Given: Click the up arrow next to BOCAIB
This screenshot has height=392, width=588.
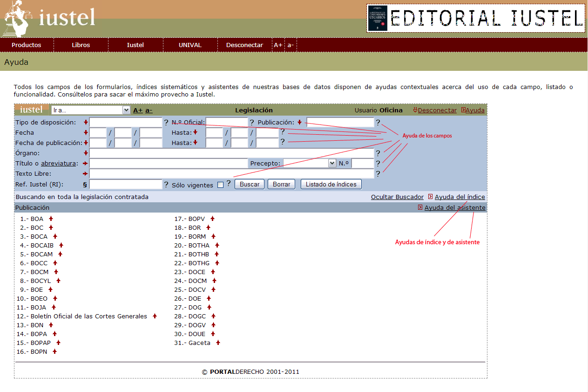Looking at the screenshot, I should [61, 245].
